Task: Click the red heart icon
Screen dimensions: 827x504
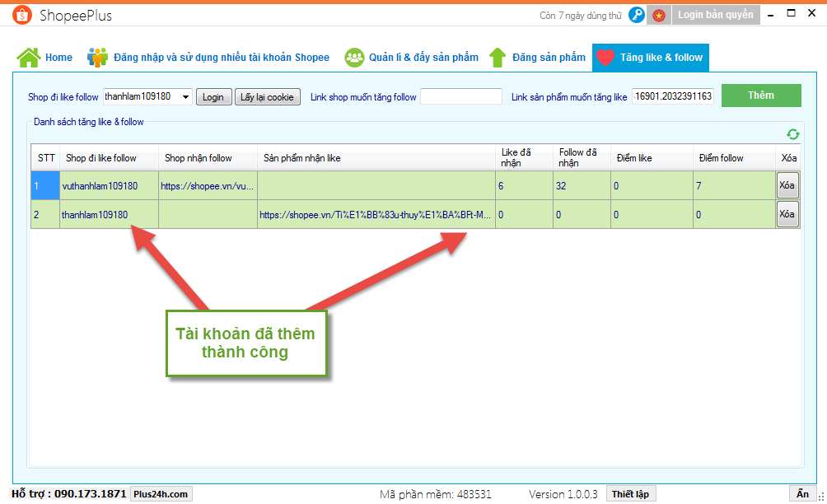Action: point(605,58)
